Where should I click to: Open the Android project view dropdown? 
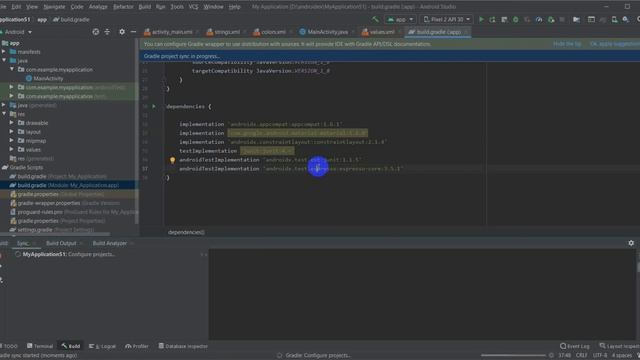(x=17, y=32)
